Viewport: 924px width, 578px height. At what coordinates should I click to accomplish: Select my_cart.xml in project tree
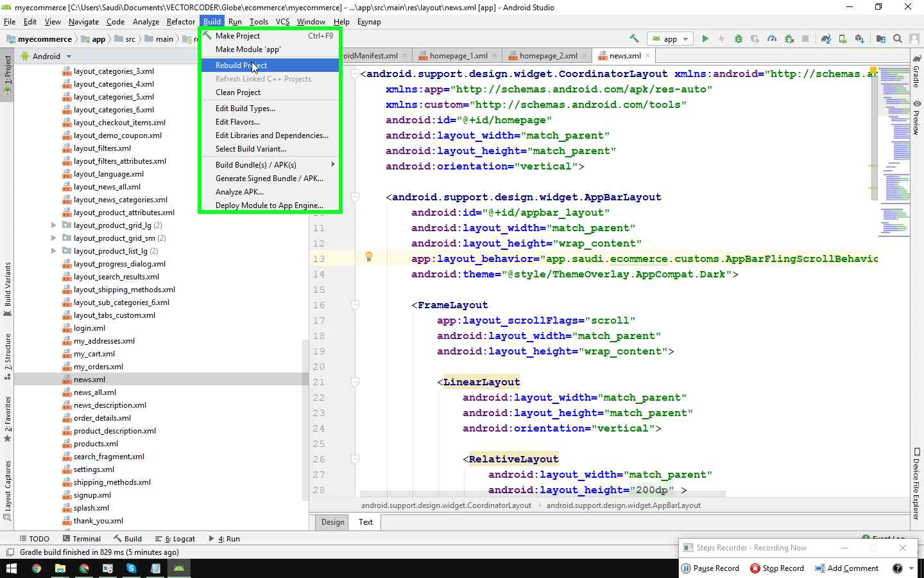coord(94,354)
